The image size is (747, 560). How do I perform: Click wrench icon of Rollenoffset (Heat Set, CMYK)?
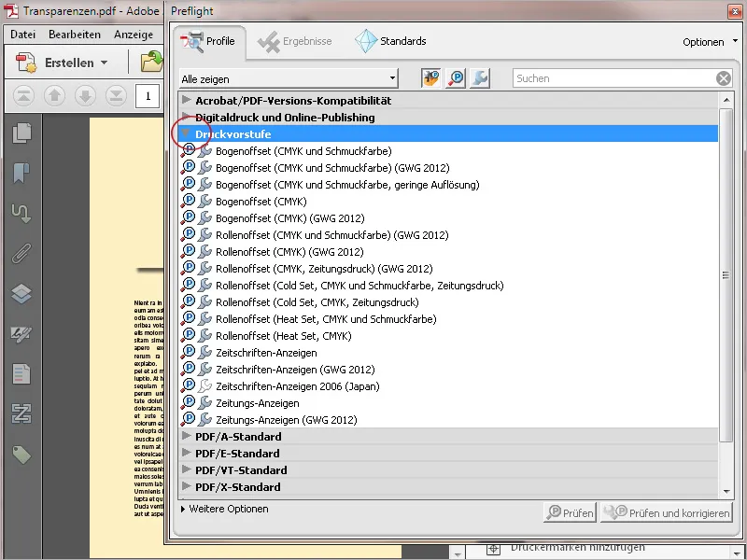(x=204, y=335)
